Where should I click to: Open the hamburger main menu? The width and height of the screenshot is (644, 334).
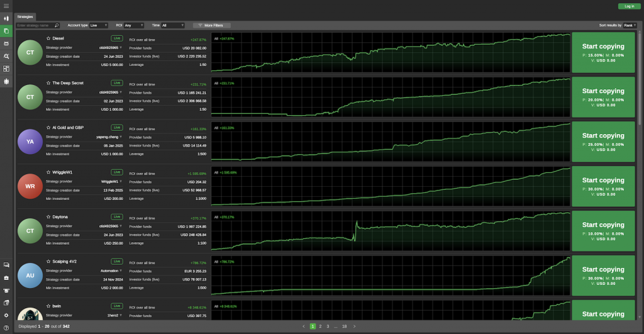[6, 6]
